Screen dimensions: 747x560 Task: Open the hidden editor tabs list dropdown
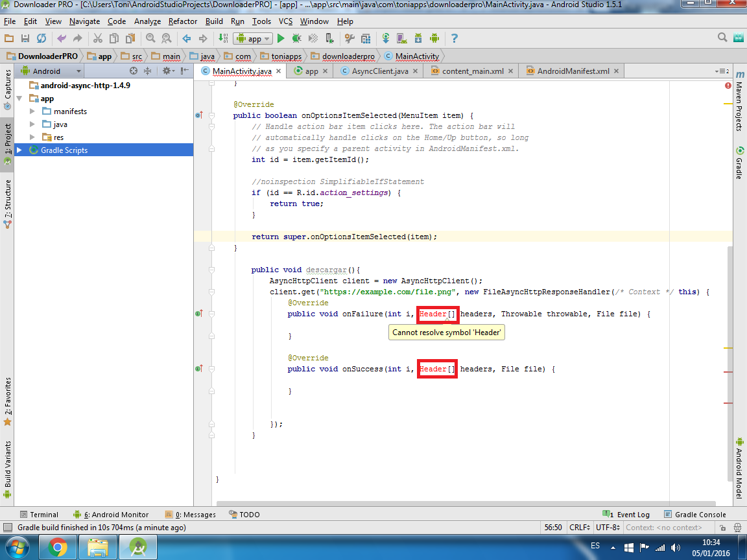[722, 71]
